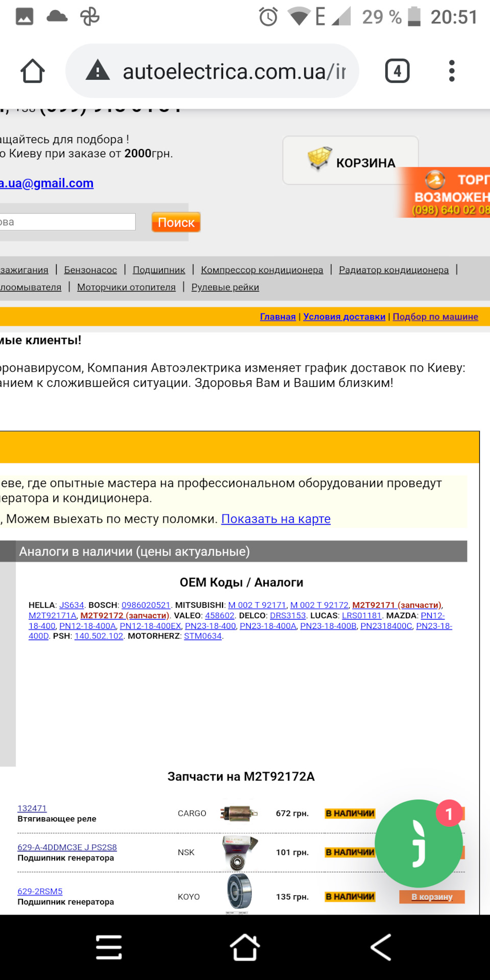Image resolution: width=490 pixels, height=980 pixels.
Task: Open MAZDA code PN2318400C
Action: pos(386,626)
